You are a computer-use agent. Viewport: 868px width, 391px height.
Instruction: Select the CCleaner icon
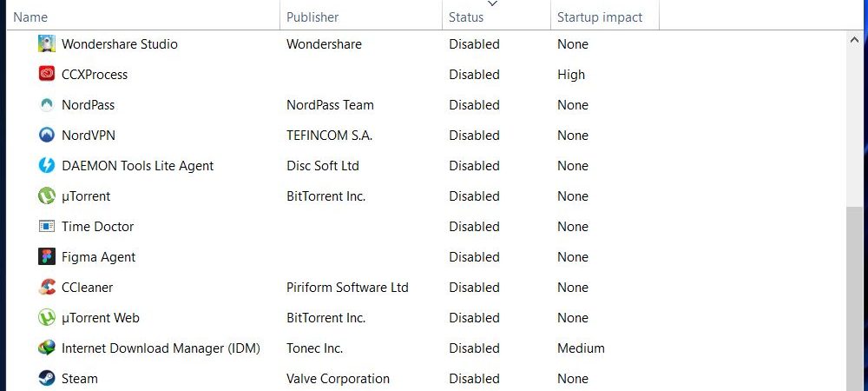point(47,288)
